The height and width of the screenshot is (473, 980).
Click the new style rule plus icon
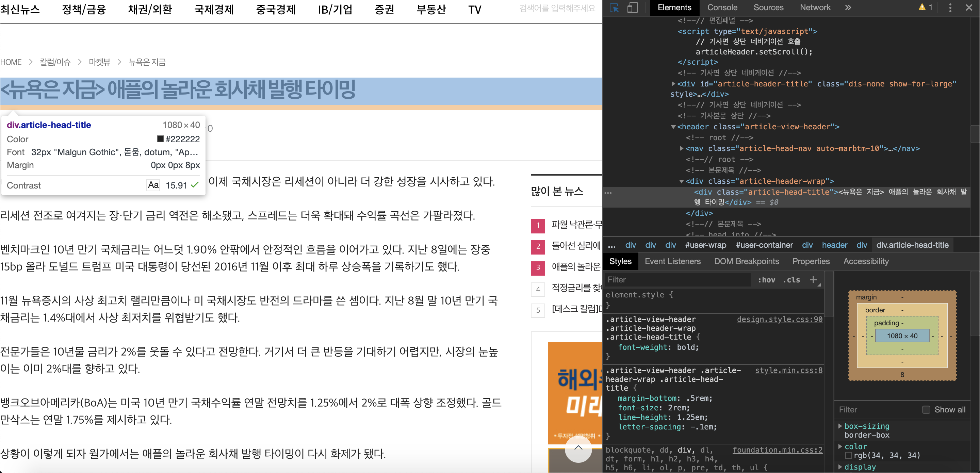point(813,280)
